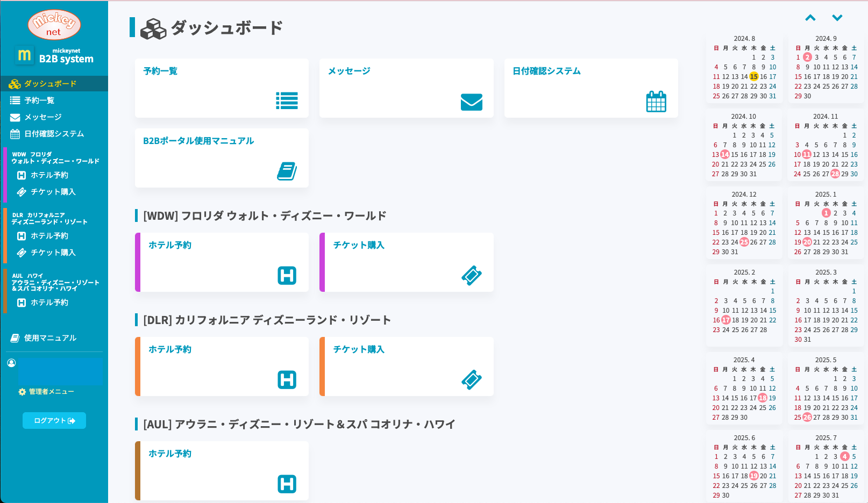Select highlighted day 26 in 2025.5 calendar
Screen dimensions: 868x503
(x=807, y=418)
